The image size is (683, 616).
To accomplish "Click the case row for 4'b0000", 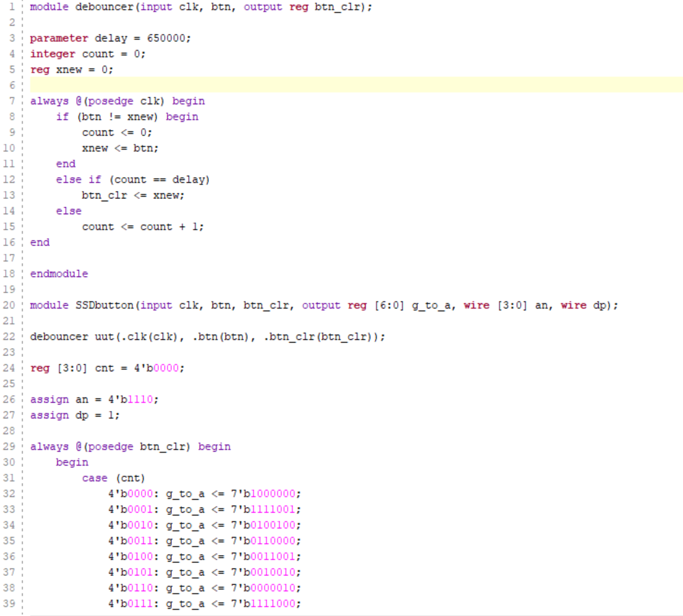I will coord(204,493).
